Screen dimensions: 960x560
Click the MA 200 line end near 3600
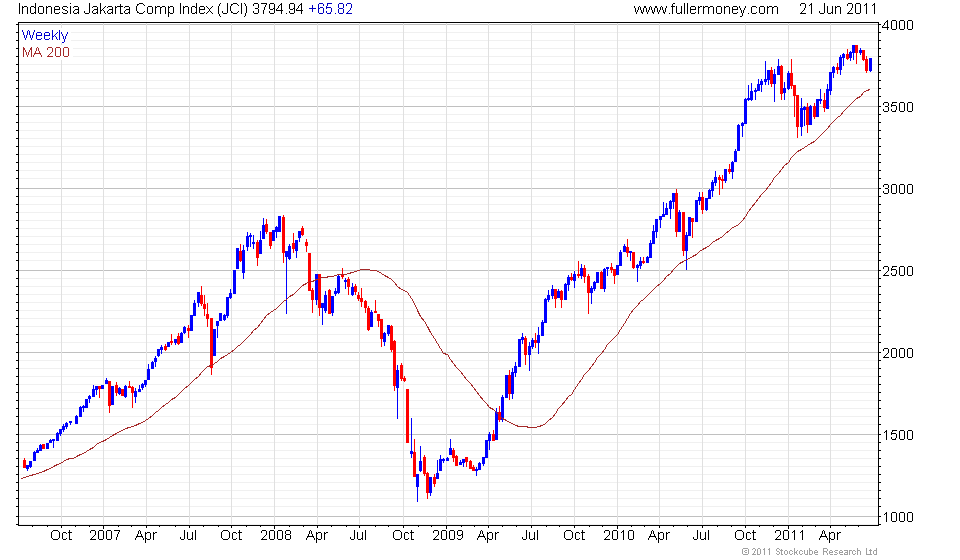coord(868,90)
